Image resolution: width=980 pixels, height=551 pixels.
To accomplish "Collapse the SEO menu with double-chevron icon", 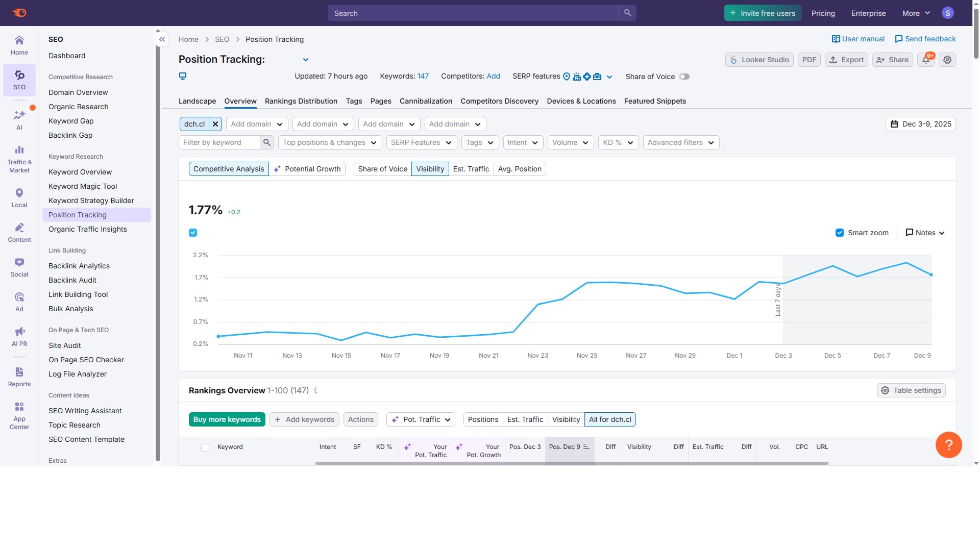I will tap(162, 39).
